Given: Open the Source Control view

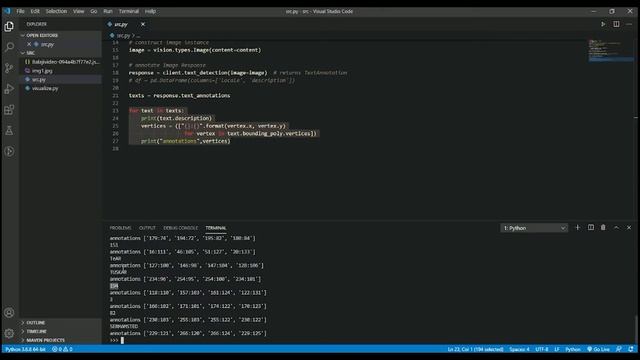Looking at the screenshot, I should point(9,68).
